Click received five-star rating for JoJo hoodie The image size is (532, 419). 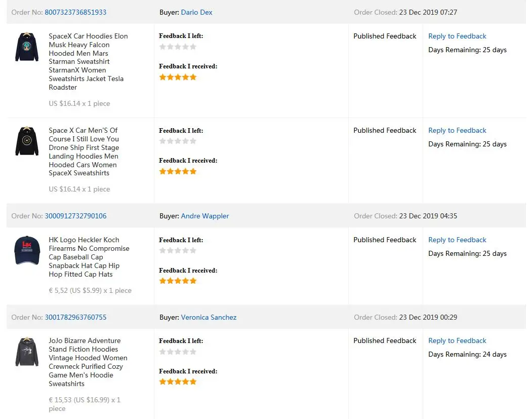tap(178, 382)
